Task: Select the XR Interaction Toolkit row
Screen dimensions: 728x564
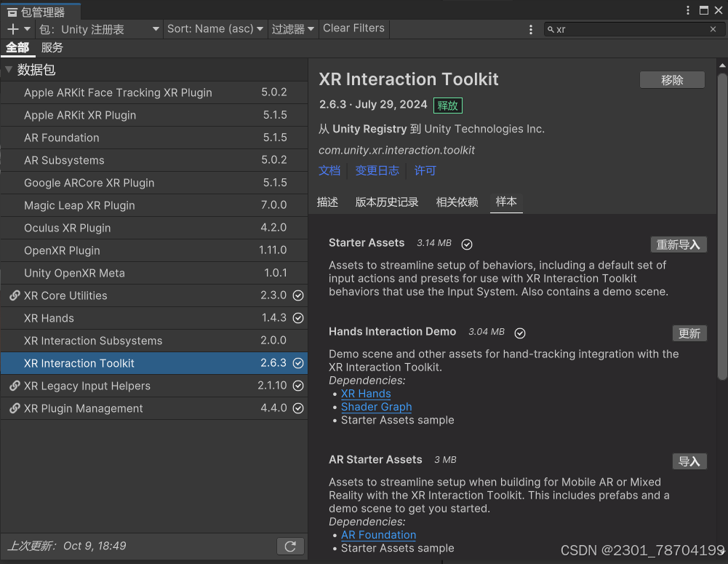Action: pos(154,363)
